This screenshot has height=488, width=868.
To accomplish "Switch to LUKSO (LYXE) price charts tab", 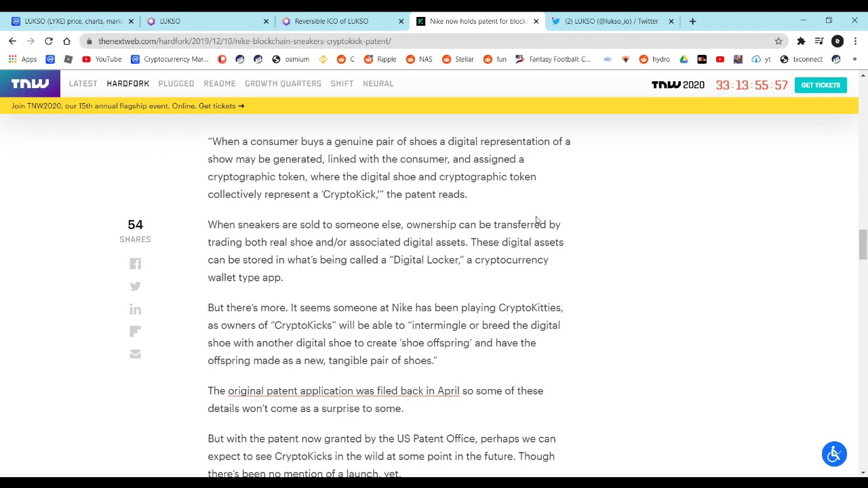I will click(73, 21).
